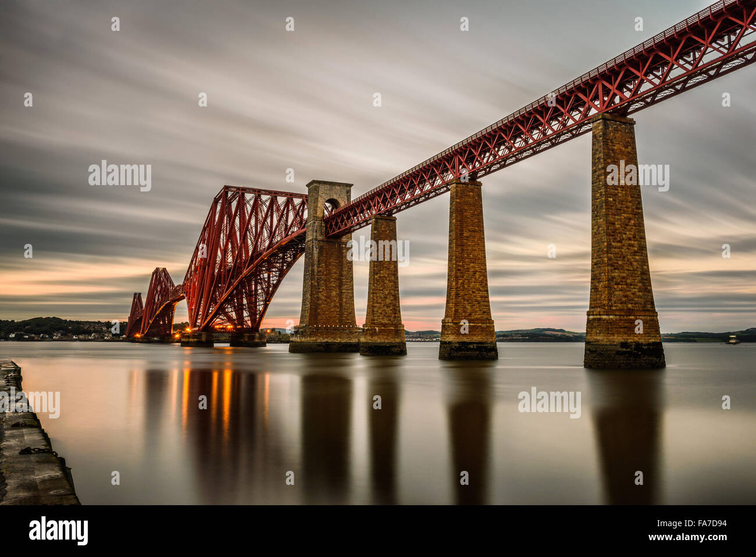Click the image ID FA7D94 text
The image size is (756, 557).
[692, 523]
